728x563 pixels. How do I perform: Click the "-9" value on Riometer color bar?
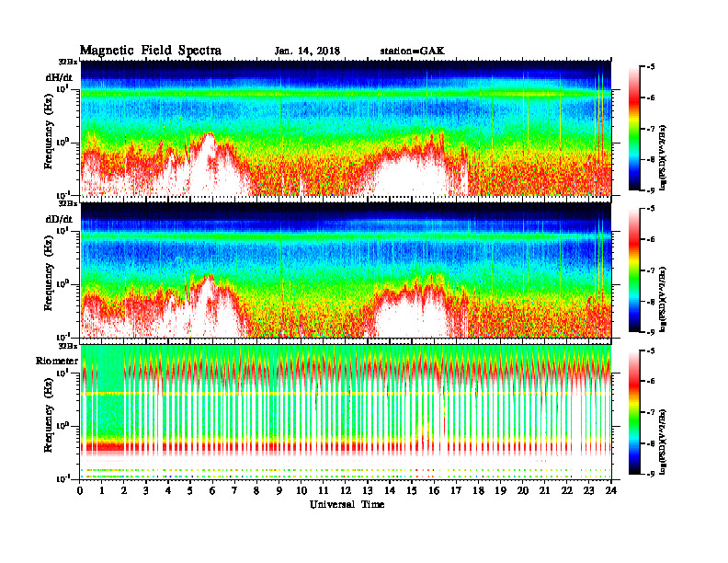pos(651,474)
